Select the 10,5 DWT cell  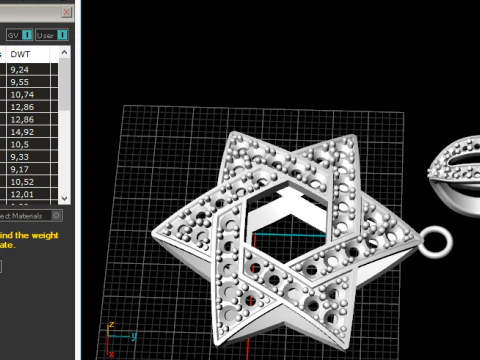28,144
